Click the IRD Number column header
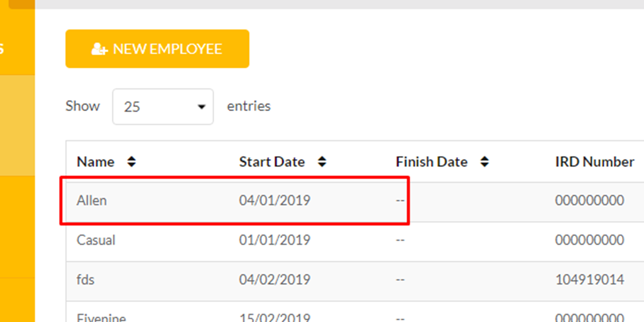Screen dimensions: 644x322 [x=595, y=162]
